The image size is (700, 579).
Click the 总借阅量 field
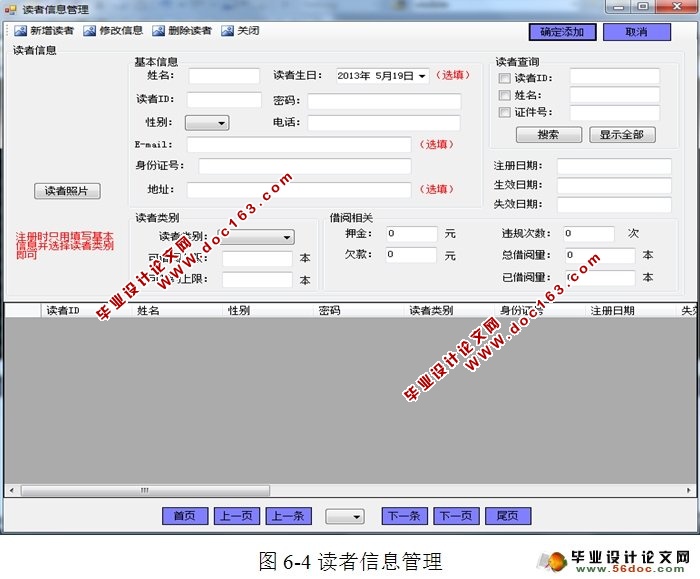[x=600, y=255]
